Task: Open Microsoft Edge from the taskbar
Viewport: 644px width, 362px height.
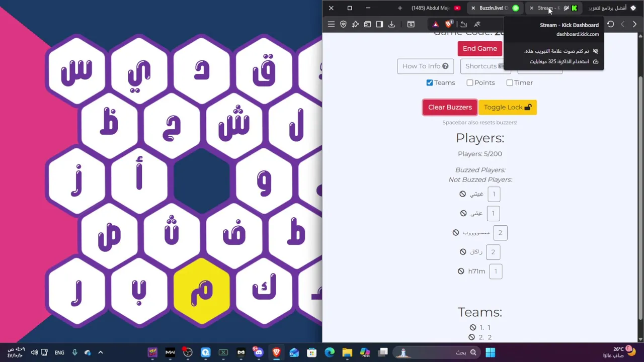Action: coord(330,352)
